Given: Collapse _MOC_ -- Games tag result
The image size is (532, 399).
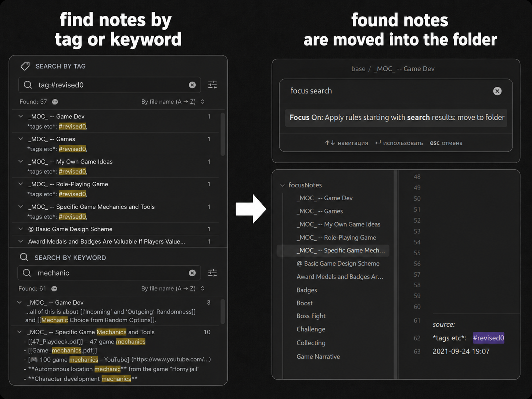Looking at the screenshot, I should coord(21,139).
